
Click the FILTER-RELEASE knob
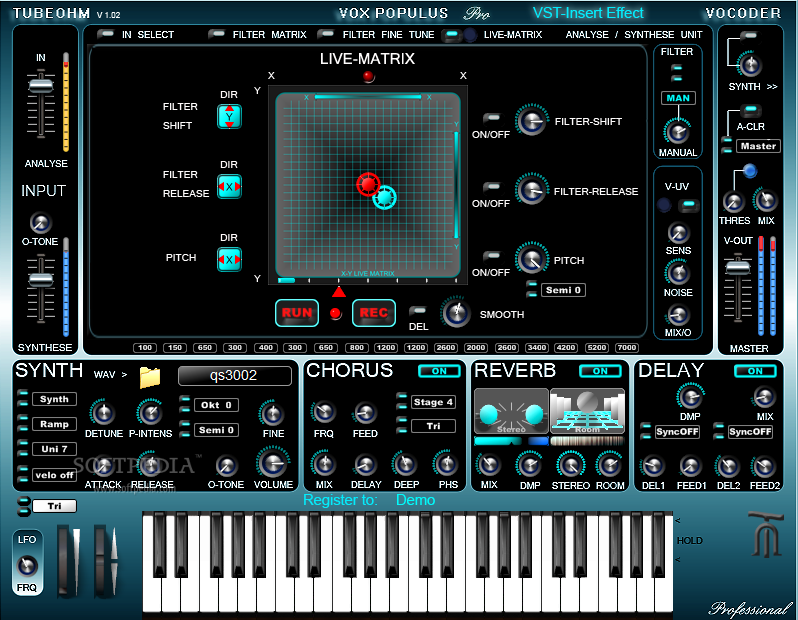532,190
